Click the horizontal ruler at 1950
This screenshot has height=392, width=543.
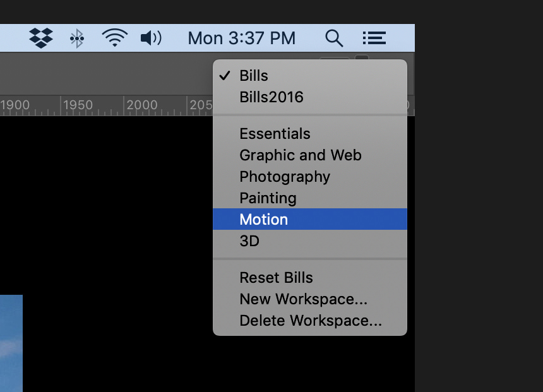tap(78, 105)
